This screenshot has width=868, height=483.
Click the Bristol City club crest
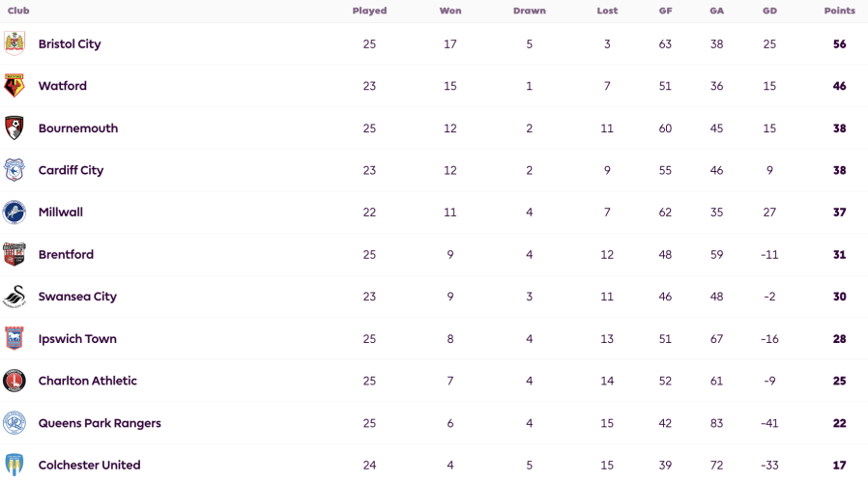pos(14,43)
